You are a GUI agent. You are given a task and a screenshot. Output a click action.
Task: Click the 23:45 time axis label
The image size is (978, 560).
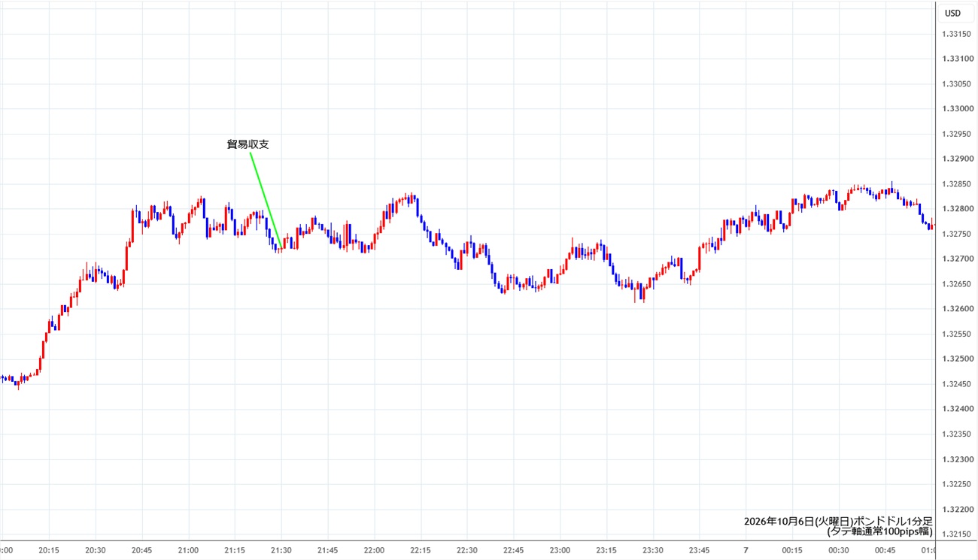(700, 550)
